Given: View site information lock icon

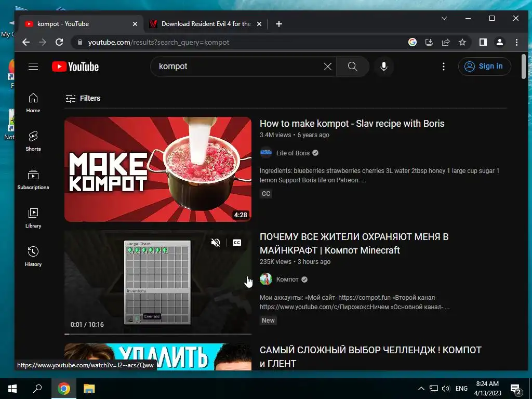Looking at the screenshot, I should 80,42.
